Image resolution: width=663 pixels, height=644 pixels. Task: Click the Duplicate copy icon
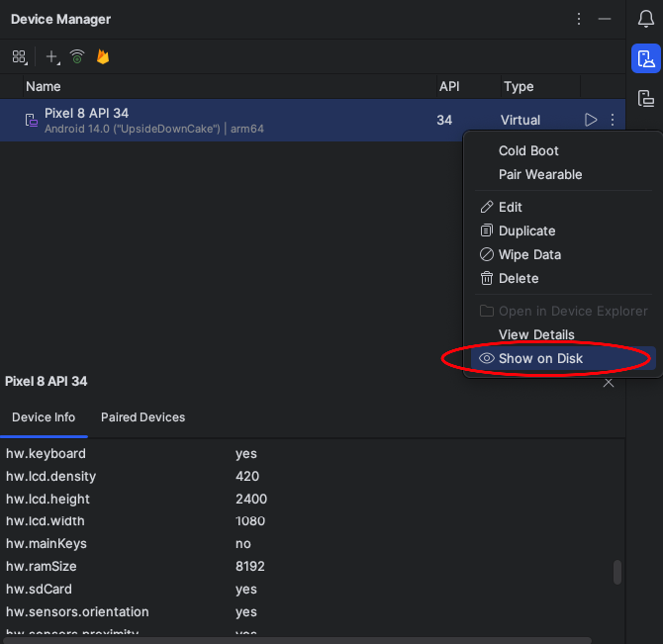click(487, 230)
